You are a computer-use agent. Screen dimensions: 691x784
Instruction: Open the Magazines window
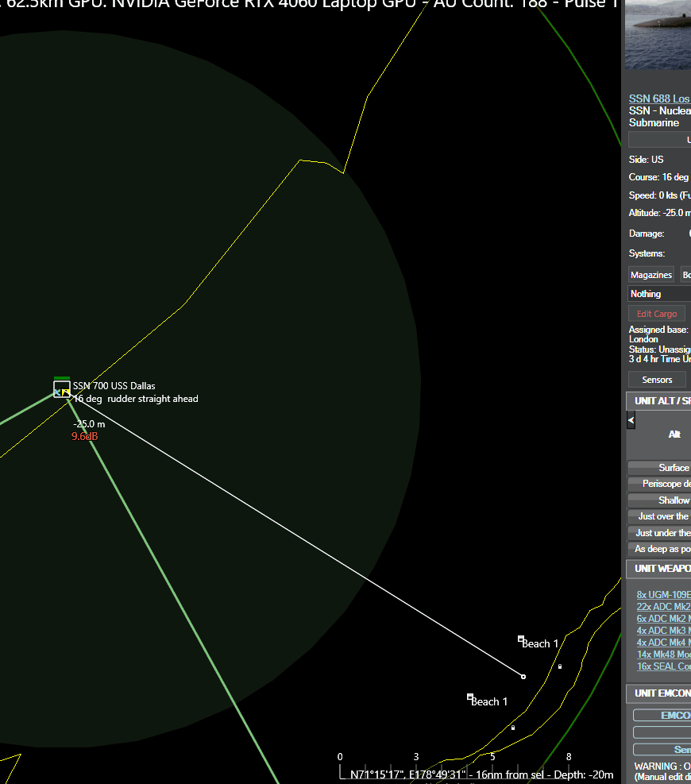pos(651,275)
